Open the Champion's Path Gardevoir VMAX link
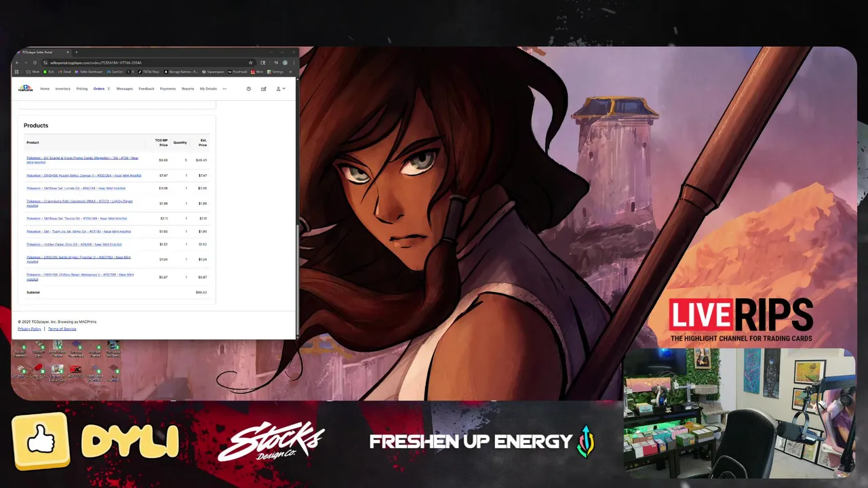The image size is (868, 488). click(79, 203)
